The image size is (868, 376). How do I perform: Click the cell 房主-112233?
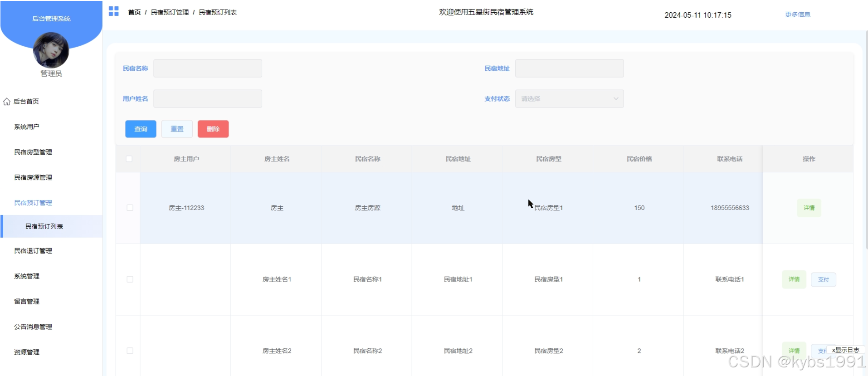(x=186, y=208)
